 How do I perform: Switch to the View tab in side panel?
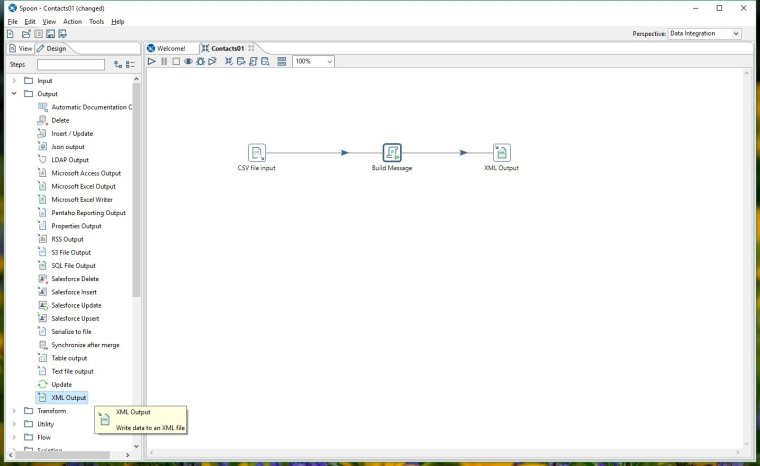pyautogui.click(x=20, y=48)
